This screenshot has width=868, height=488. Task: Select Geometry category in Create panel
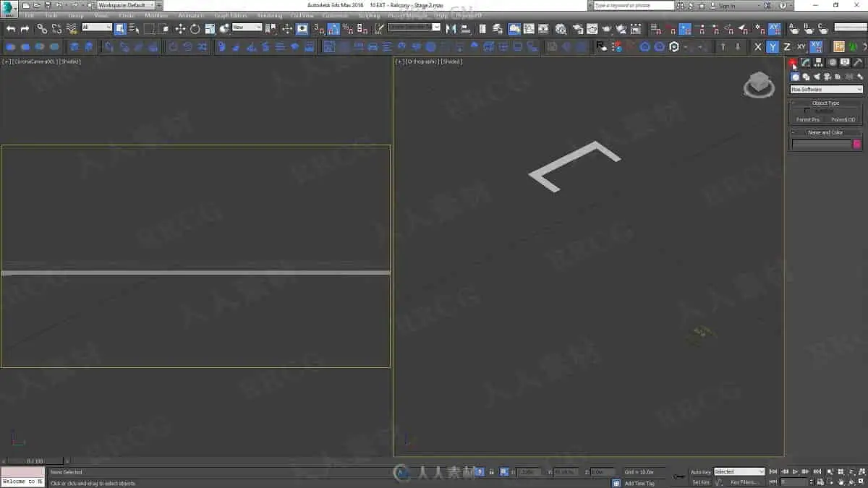796,77
